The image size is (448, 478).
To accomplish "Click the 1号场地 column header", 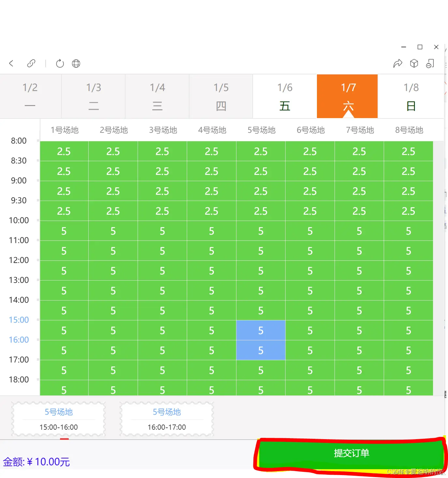I will point(65,130).
